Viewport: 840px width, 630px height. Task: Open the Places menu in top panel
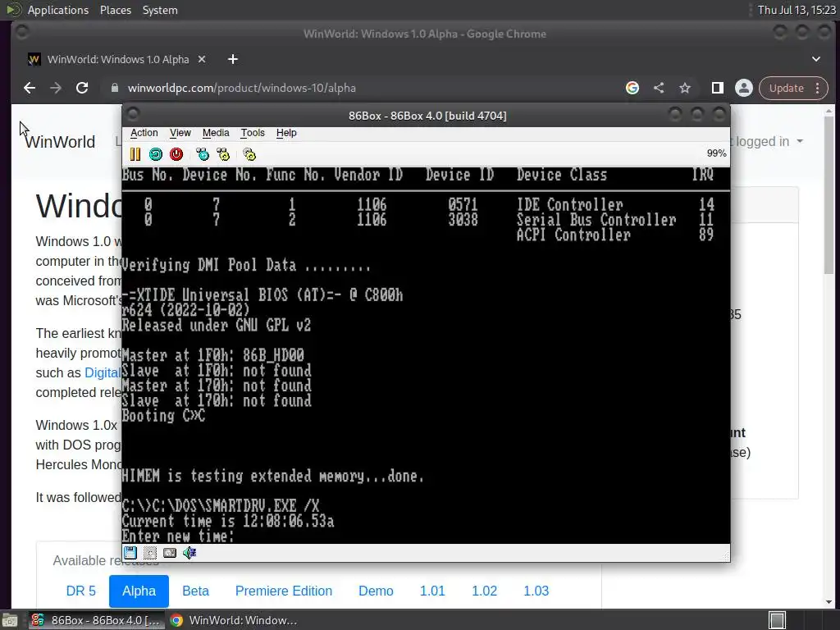[115, 10]
